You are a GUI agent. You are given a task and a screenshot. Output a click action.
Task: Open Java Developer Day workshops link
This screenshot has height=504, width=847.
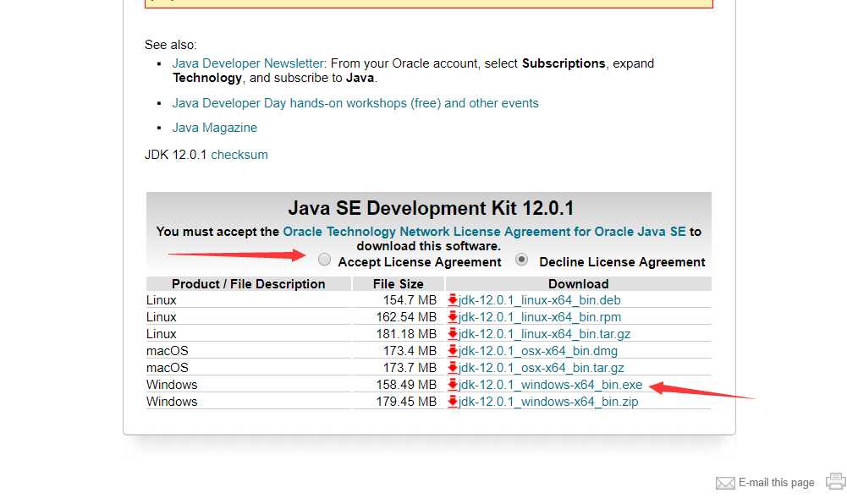[x=355, y=103]
